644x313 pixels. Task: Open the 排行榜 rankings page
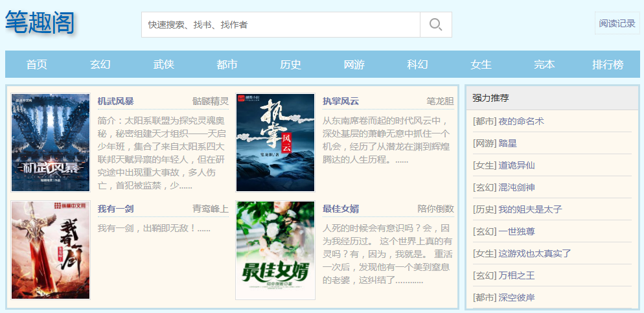point(608,65)
